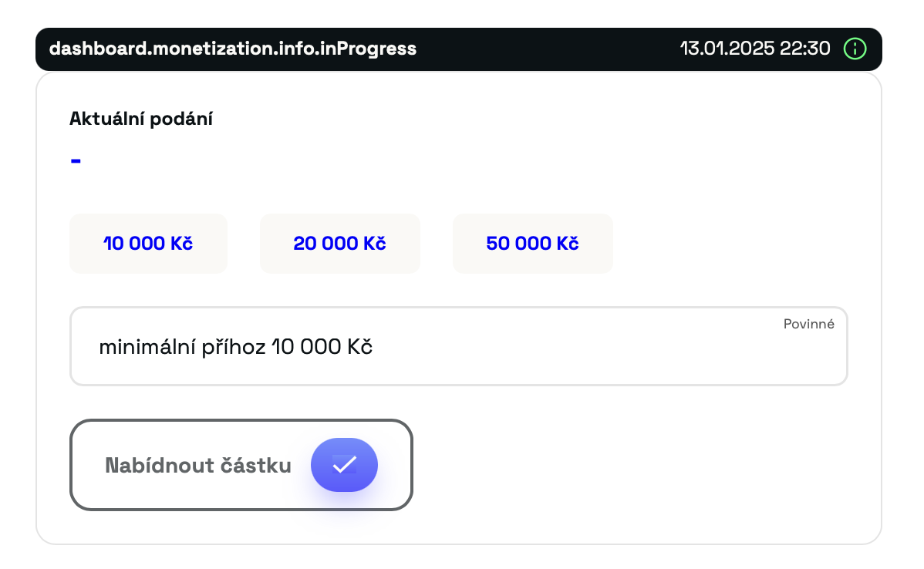Click the "minimální příhoz 10 000 Kč" placeholder
This screenshot has width=924, height=569.
pos(236,347)
